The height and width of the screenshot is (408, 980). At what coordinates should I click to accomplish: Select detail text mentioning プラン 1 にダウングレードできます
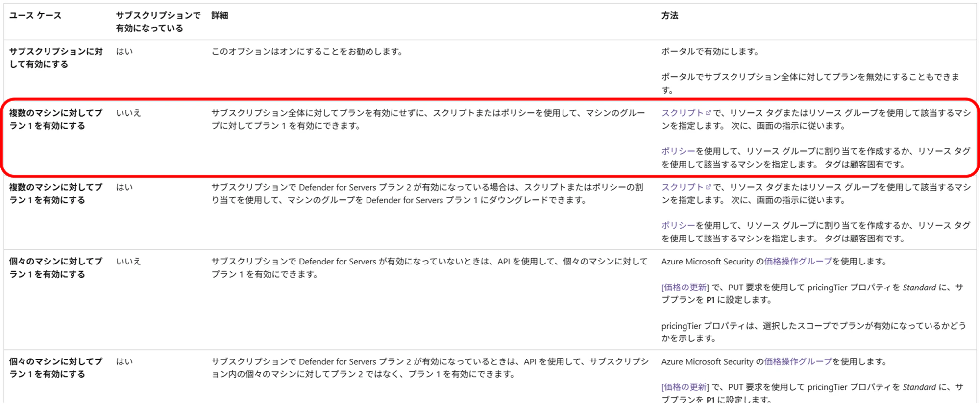point(427,193)
